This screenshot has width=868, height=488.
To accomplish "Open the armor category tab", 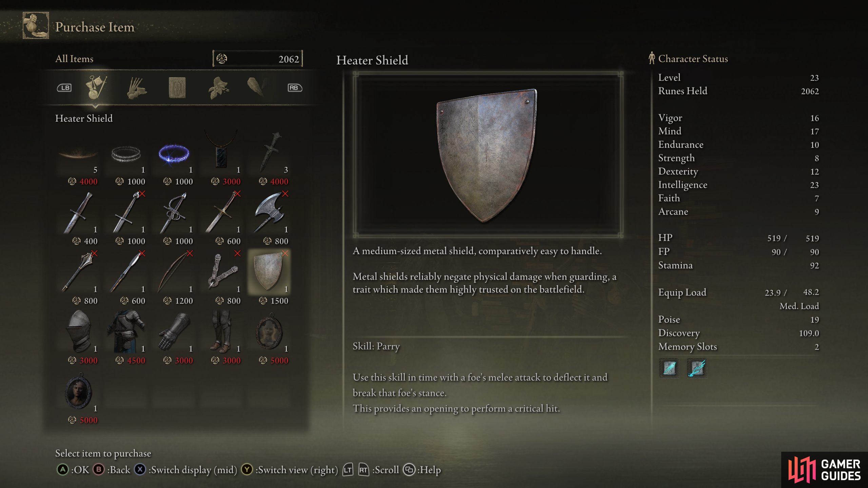I will tap(177, 87).
